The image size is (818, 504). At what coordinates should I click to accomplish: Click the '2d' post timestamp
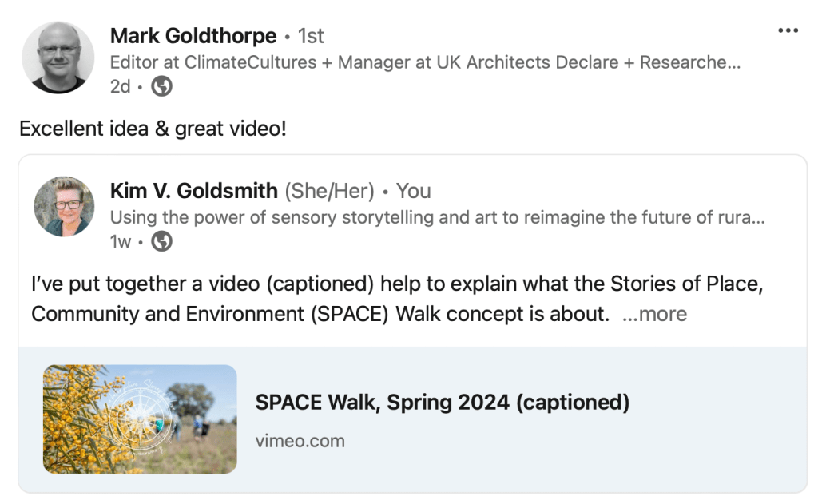(120, 86)
